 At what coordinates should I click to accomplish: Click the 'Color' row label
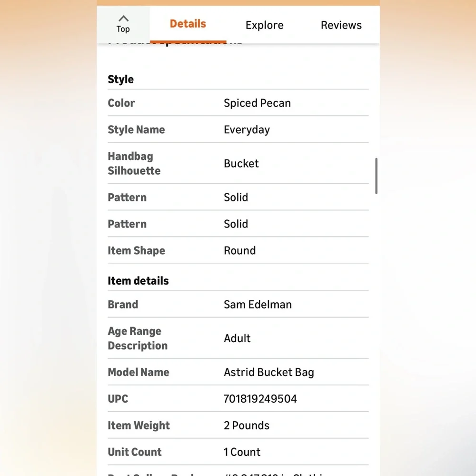click(121, 103)
